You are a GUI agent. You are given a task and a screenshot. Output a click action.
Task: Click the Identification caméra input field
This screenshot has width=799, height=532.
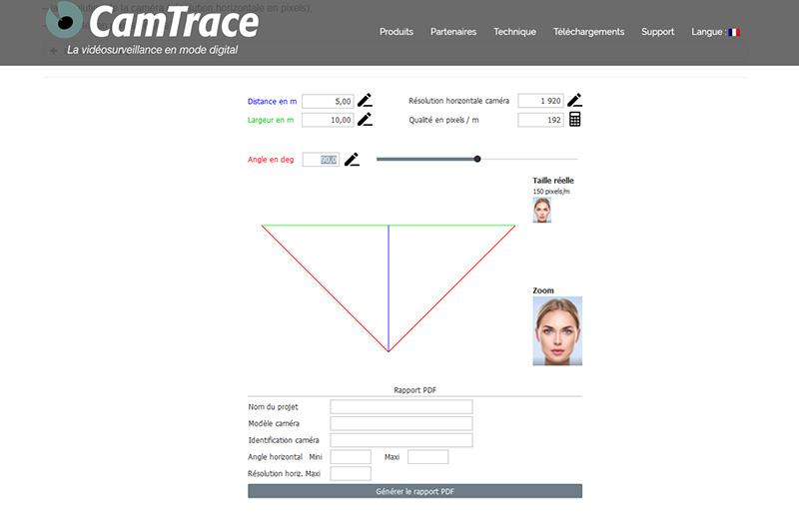[401, 440]
